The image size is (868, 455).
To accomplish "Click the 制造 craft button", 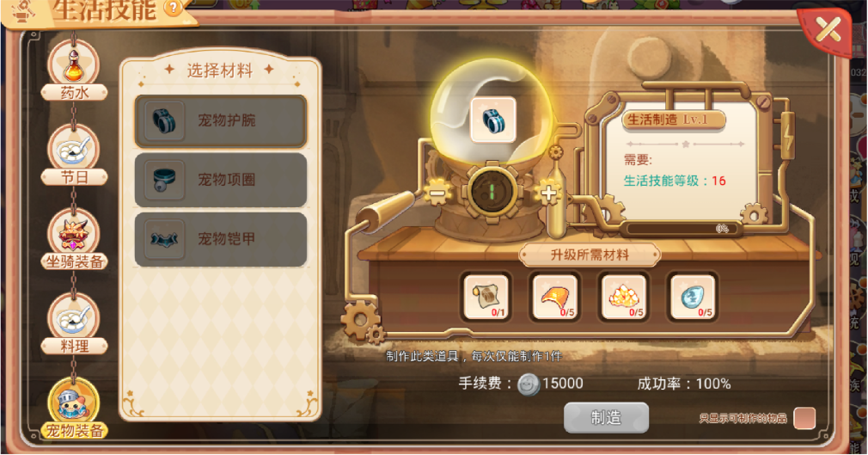I will pos(606,417).
